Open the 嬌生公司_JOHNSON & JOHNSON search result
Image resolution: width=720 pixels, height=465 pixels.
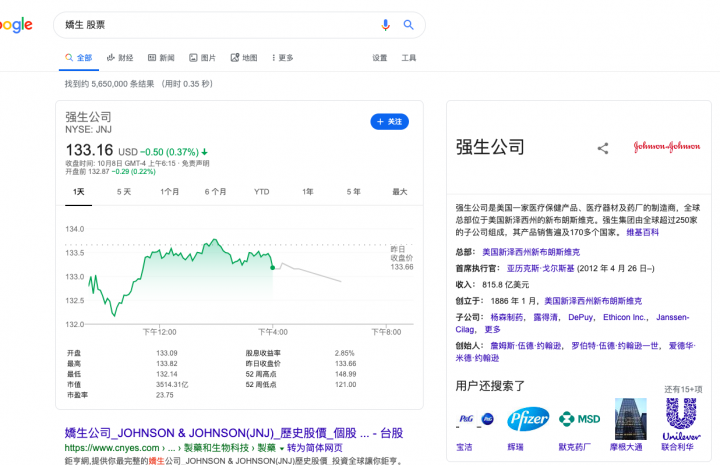[x=234, y=433]
